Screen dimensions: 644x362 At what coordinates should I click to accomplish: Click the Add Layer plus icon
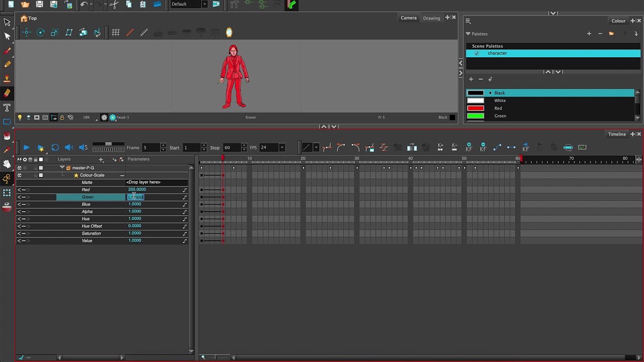point(101,159)
